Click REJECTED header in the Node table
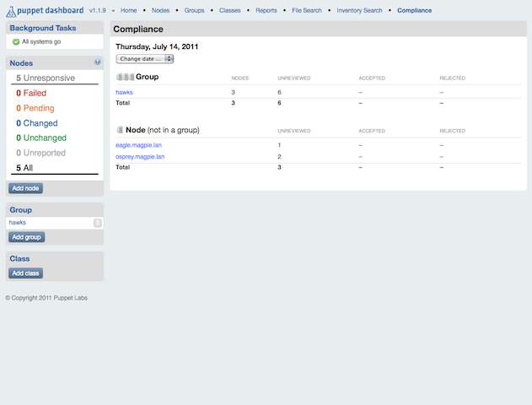Viewport: 532px width, 405px height. 453,131
